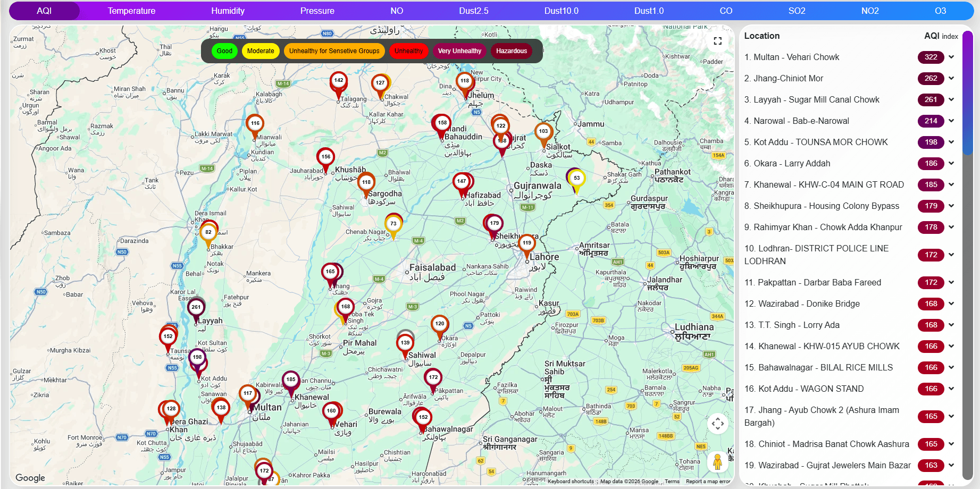Expand the Jhang-Chiniot Mor entry
The width and height of the screenshot is (980, 489).
tap(951, 78)
